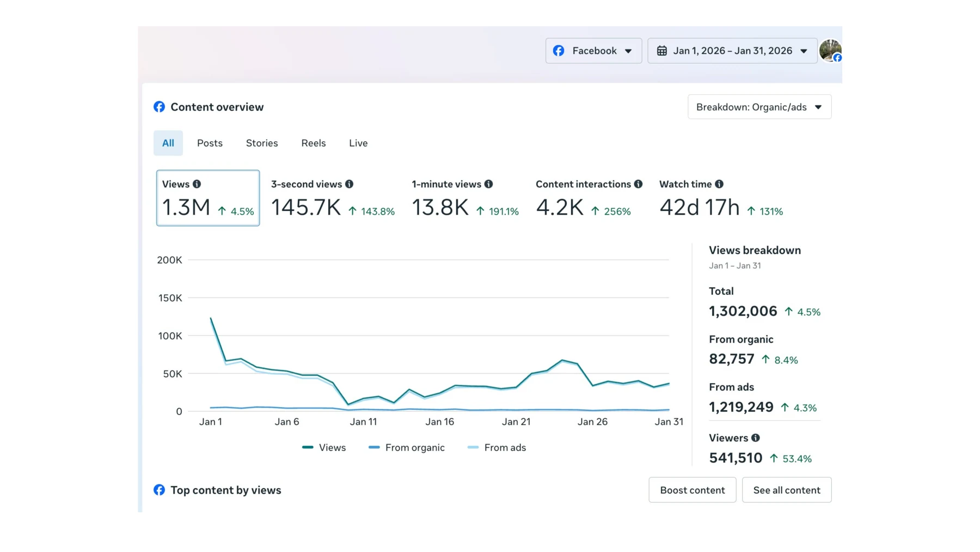Click the info icon next to 1-minute views
The image size is (980, 552).
[x=488, y=184]
